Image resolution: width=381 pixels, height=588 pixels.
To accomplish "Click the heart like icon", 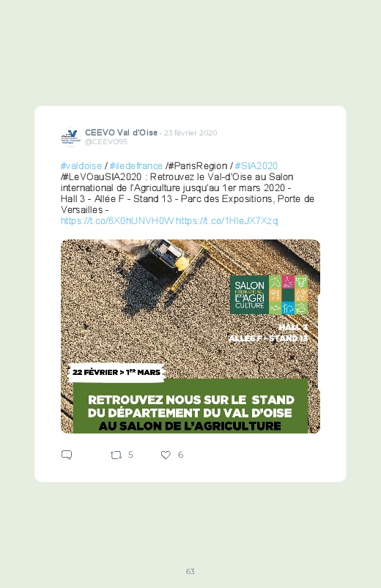I will point(166,455).
